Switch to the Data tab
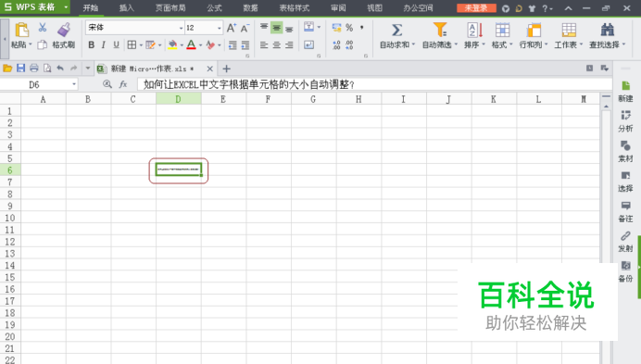 [x=250, y=7]
